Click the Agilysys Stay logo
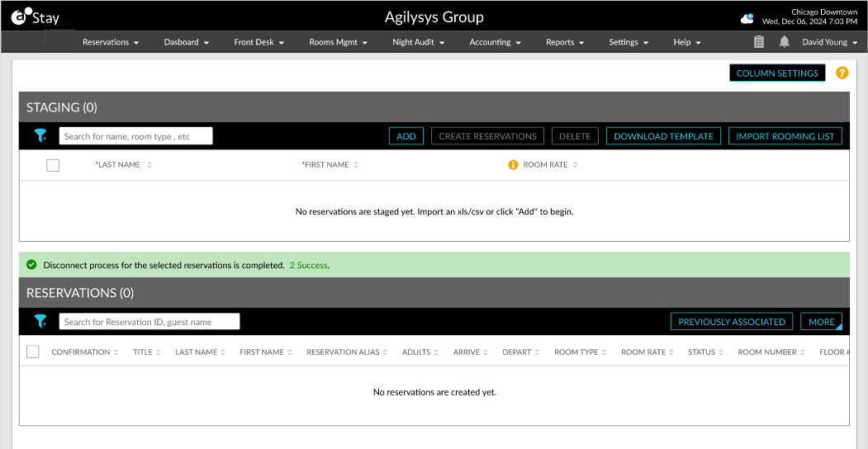This screenshot has width=868, height=449. pos(36,18)
